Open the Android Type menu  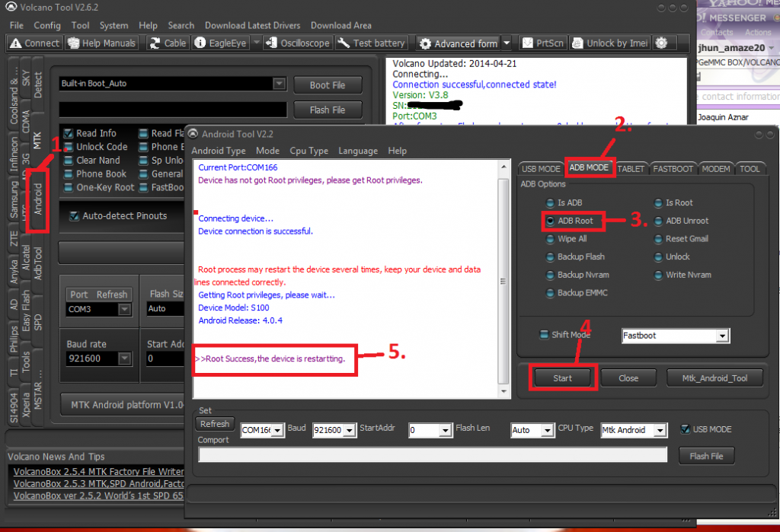(219, 151)
